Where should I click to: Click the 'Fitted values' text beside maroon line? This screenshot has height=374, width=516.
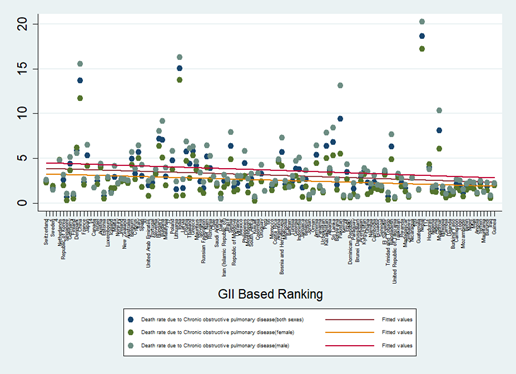(x=397, y=320)
